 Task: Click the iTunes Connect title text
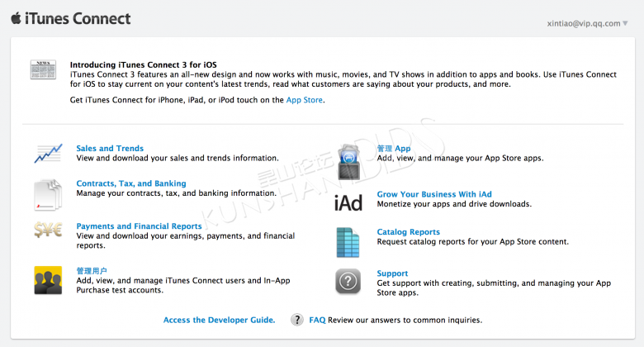78,18
